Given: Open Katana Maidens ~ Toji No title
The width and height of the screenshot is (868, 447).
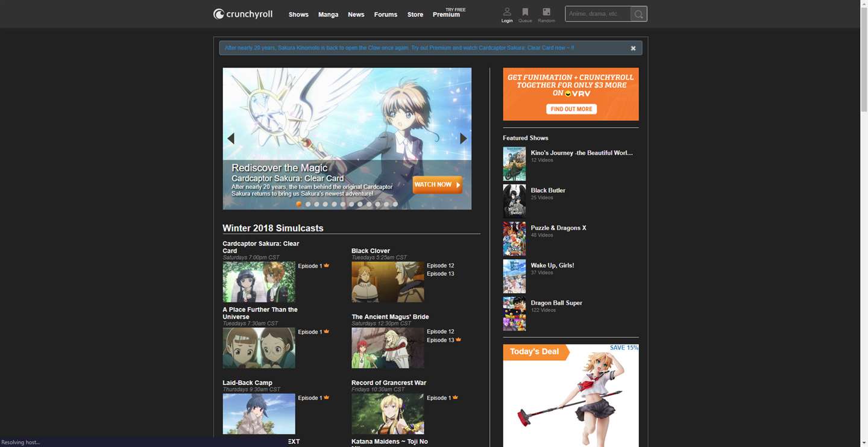Looking at the screenshot, I should (389, 442).
